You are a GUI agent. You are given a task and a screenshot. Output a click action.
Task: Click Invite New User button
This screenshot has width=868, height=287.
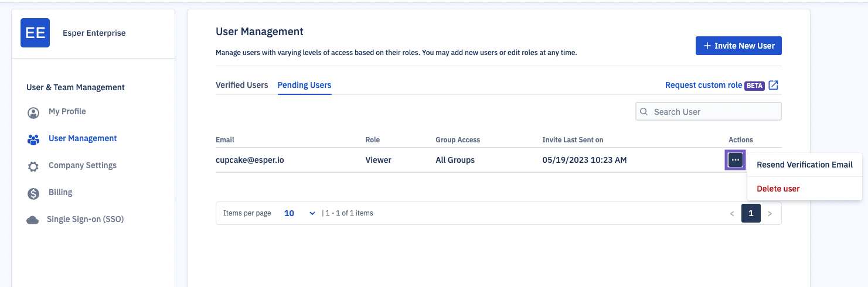(x=738, y=46)
